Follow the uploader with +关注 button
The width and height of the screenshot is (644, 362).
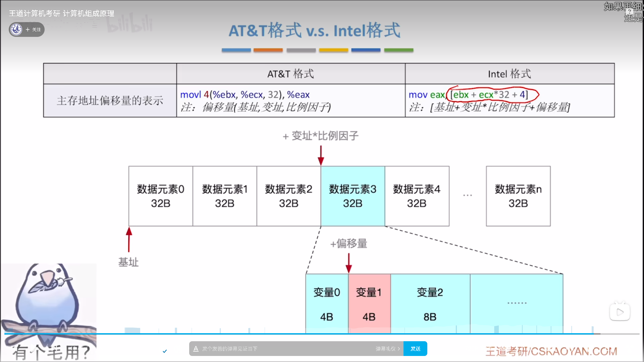point(33,29)
